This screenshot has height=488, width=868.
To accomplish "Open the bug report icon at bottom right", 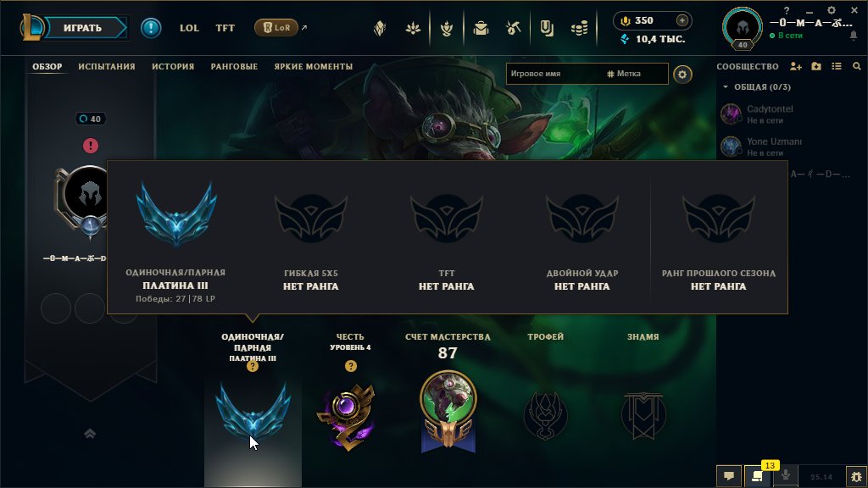I will (x=856, y=476).
